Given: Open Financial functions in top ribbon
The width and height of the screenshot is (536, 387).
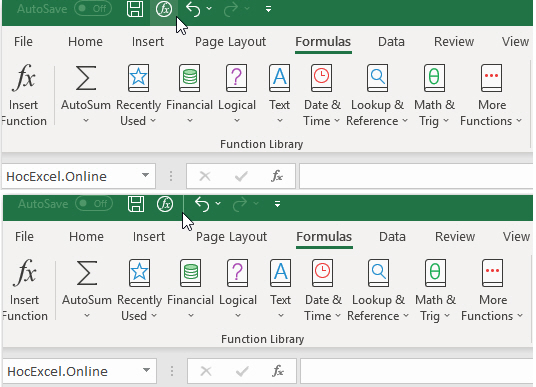Looking at the screenshot, I should tap(189, 95).
